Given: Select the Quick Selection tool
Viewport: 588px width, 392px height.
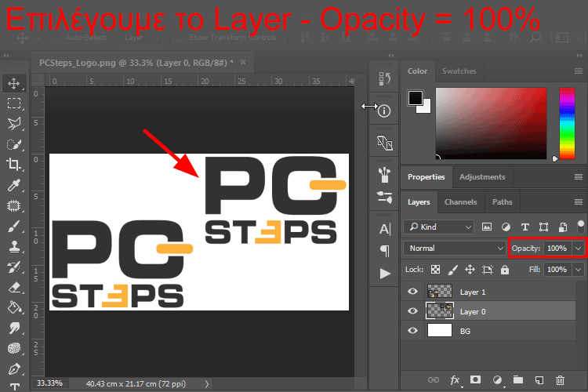Looking at the screenshot, I should pos(14,144).
